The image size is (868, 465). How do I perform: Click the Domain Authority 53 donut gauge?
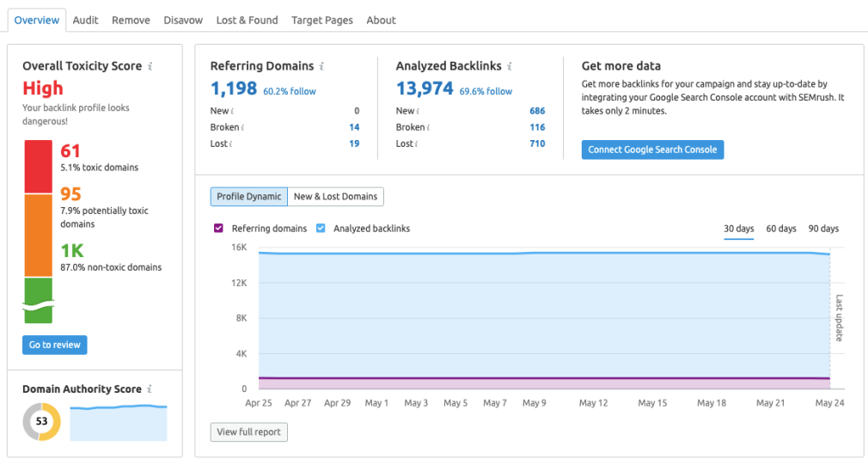(x=41, y=422)
